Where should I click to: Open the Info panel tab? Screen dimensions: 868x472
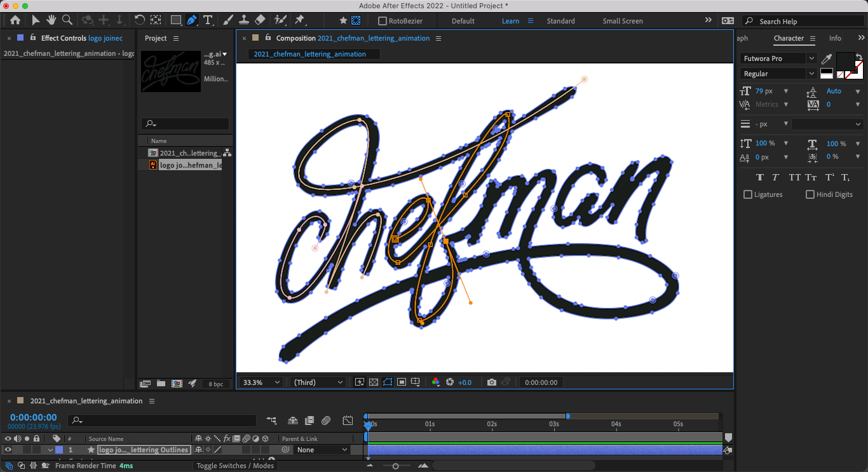[835, 38]
